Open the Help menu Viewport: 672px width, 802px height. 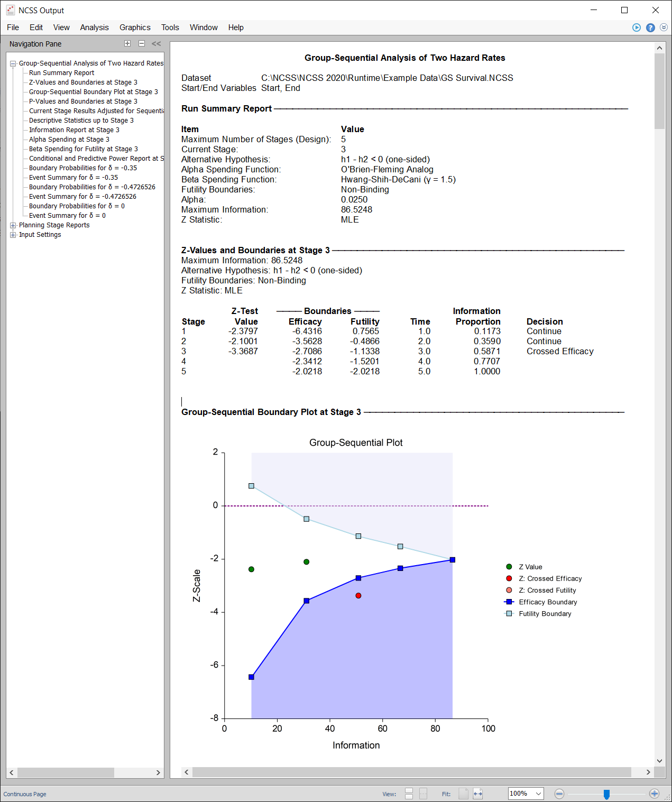pos(236,27)
